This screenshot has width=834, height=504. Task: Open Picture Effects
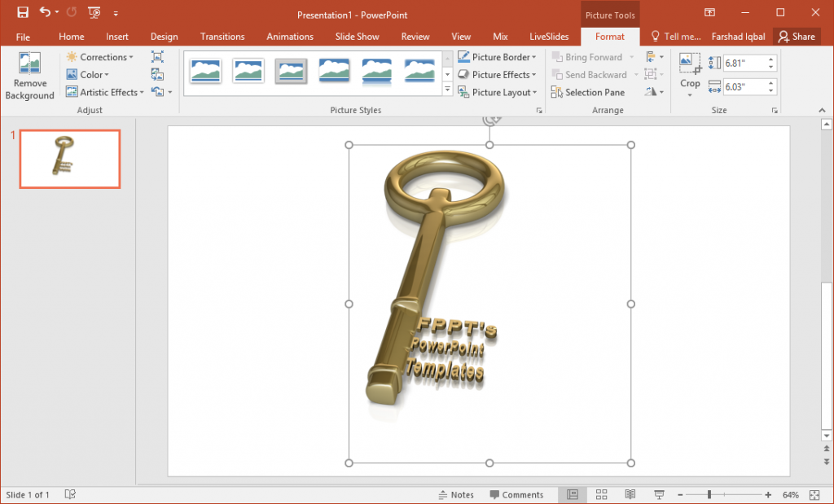(x=498, y=74)
